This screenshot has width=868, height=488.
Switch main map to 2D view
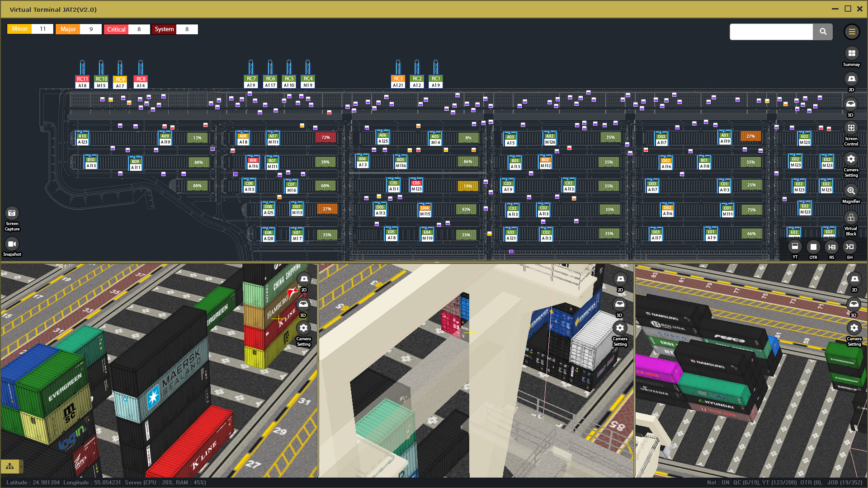coord(851,79)
